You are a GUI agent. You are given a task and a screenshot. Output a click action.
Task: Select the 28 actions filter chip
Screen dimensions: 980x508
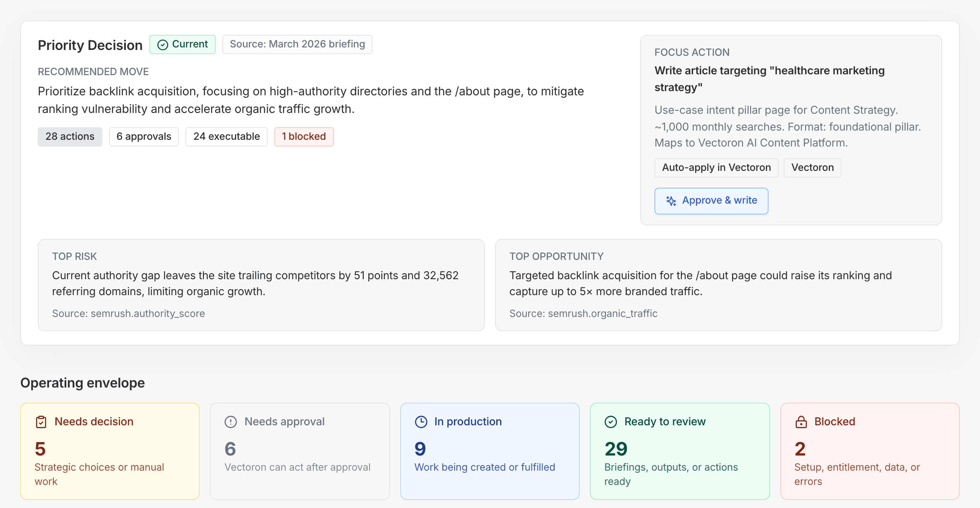(70, 137)
